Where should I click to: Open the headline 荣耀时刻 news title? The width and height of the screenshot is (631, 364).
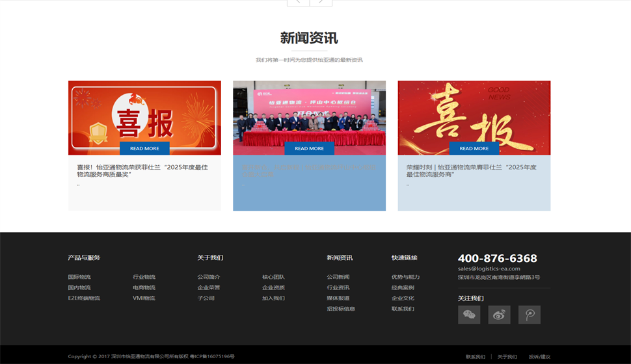(x=471, y=170)
